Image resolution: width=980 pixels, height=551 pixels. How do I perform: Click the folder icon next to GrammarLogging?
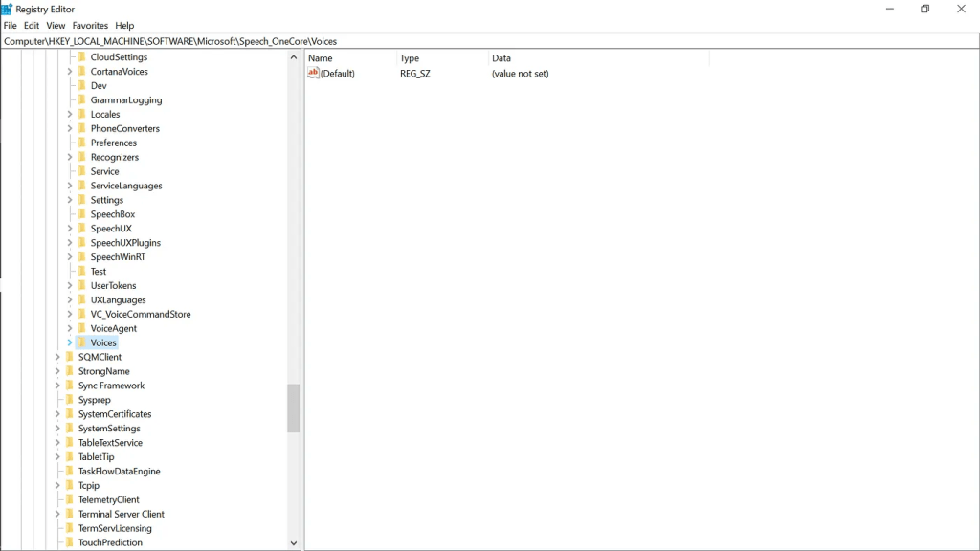(81, 100)
